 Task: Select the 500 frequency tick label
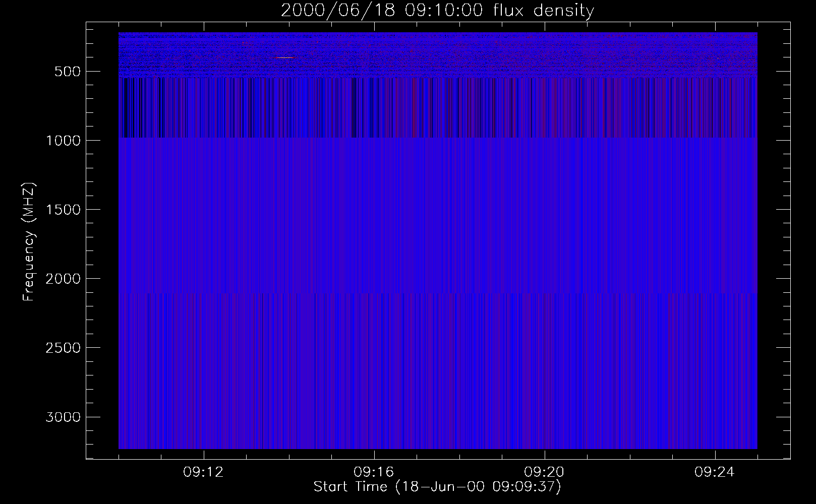[x=68, y=72]
